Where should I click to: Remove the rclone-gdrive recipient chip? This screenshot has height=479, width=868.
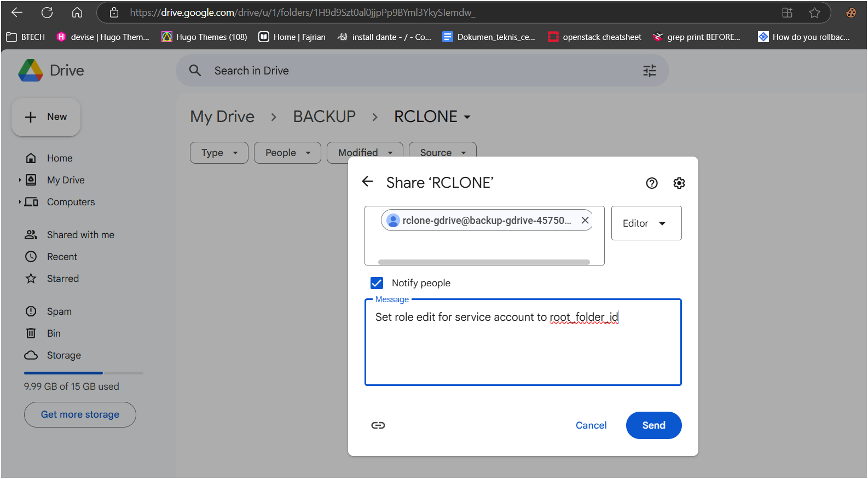[x=585, y=220]
